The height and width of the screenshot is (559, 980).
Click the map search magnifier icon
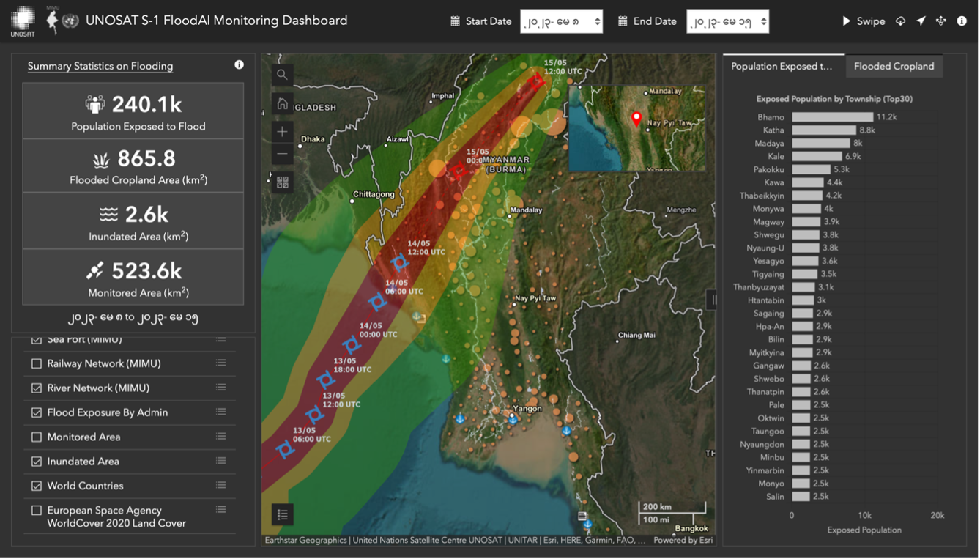point(282,75)
